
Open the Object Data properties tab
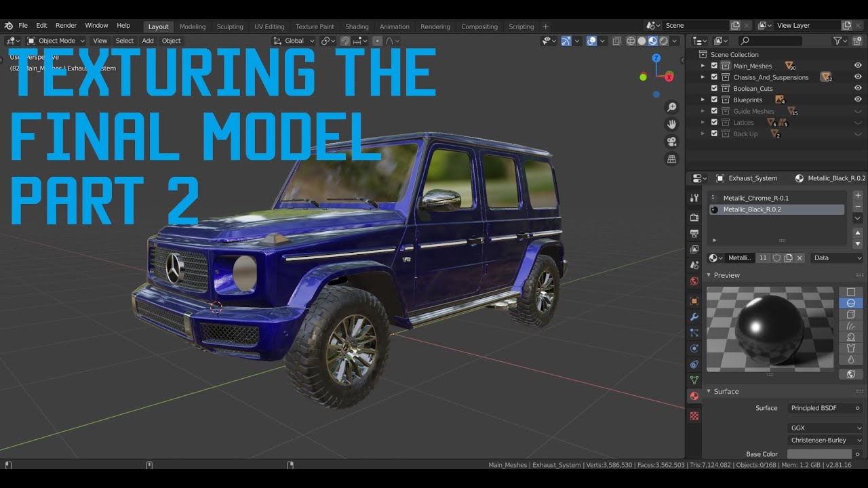point(694,380)
